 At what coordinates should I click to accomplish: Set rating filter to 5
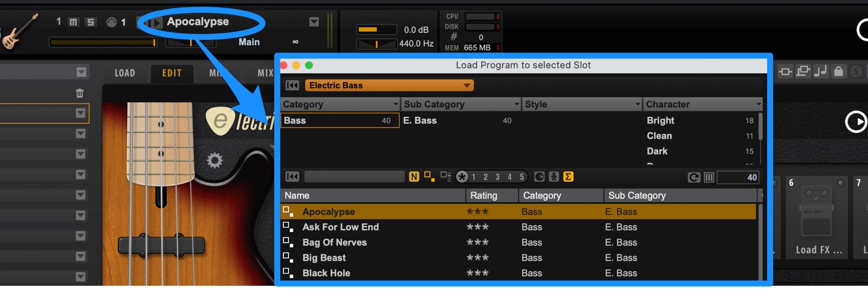pos(522,177)
